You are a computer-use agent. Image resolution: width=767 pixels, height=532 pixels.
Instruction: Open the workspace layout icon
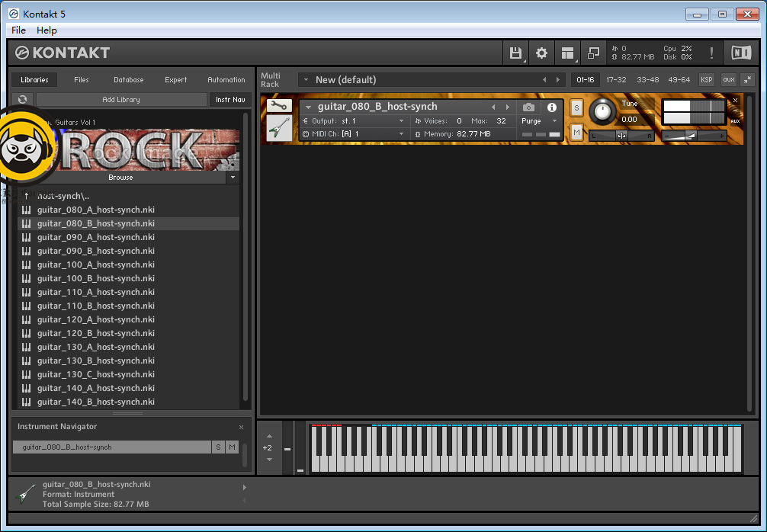click(567, 53)
